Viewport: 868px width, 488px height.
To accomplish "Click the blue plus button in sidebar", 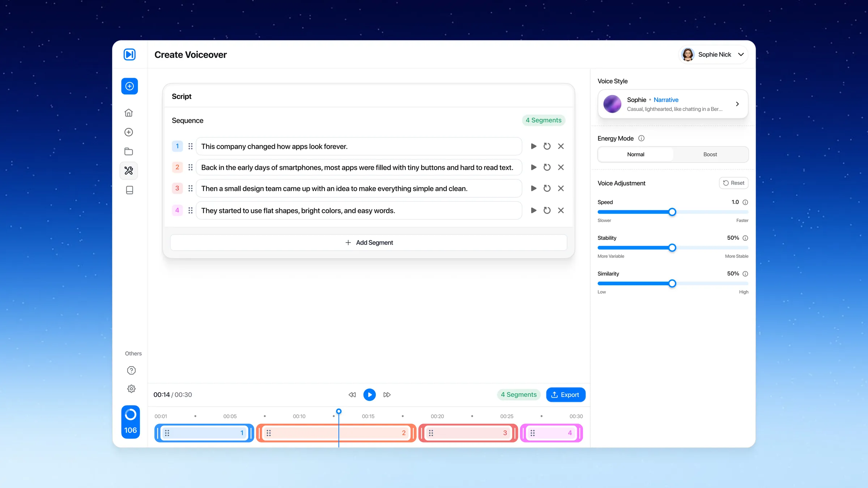I will tap(129, 86).
